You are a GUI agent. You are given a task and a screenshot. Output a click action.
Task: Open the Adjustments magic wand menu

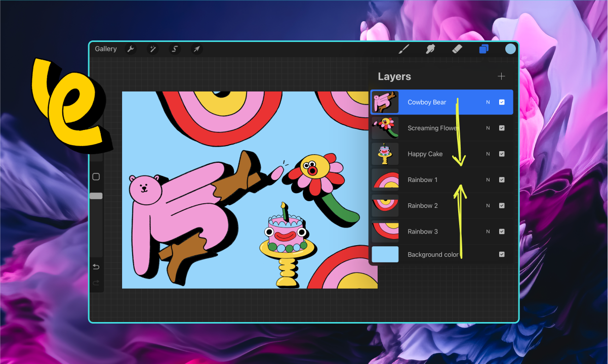tap(152, 49)
